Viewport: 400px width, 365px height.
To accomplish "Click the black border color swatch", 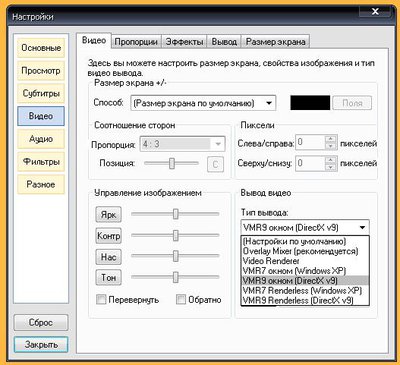I will (310, 103).
